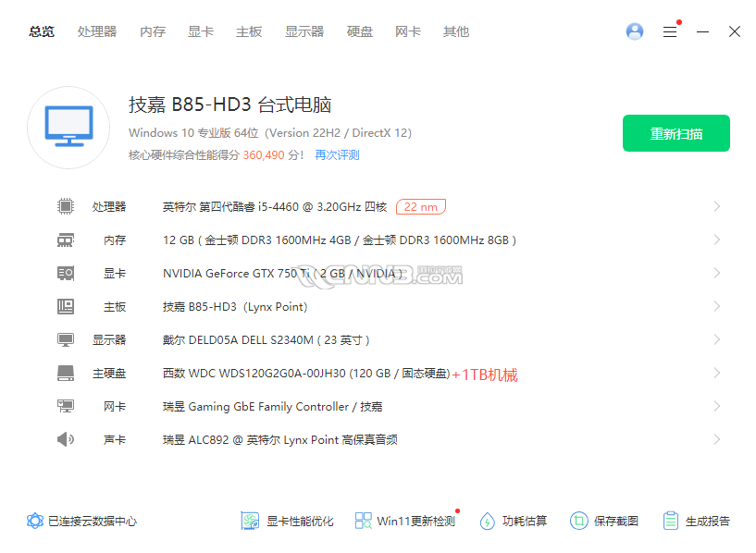
Task: Click the 技嘉 B85-HD3 (Lynx Point) text
Action: coord(235,306)
